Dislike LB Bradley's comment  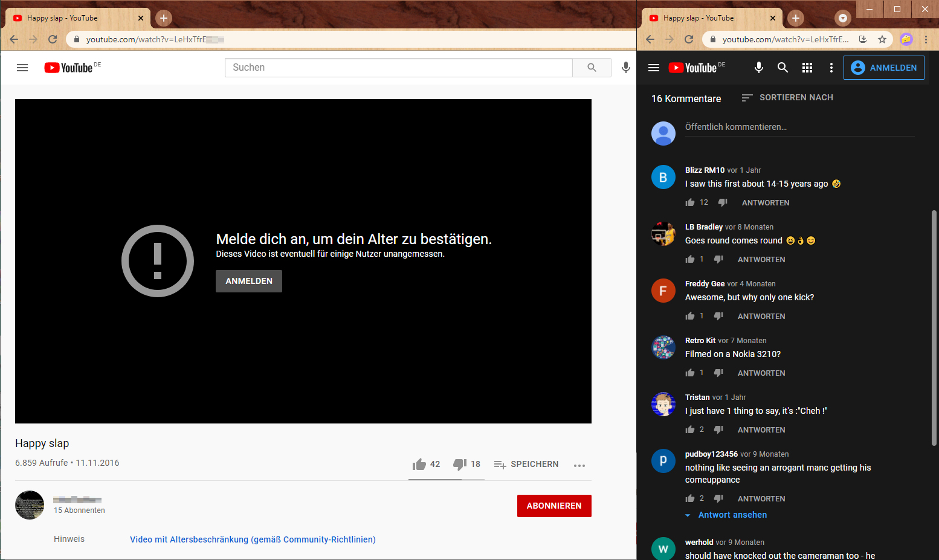pyautogui.click(x=718, y=259)
